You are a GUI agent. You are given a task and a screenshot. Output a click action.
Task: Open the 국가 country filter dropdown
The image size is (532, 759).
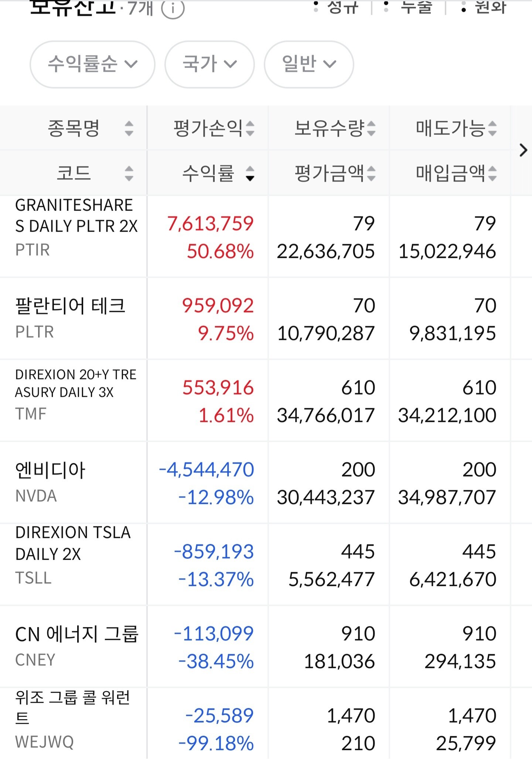[209, 64]
